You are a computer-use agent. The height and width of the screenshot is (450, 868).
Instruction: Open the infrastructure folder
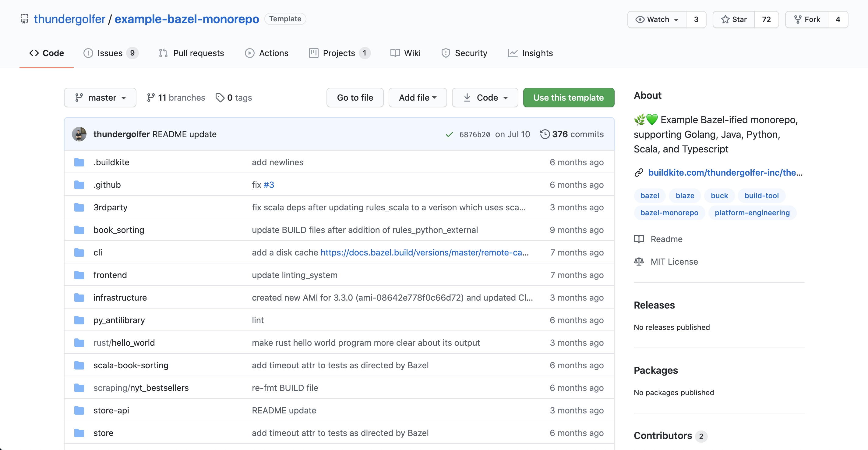click(x=120, y=298)
